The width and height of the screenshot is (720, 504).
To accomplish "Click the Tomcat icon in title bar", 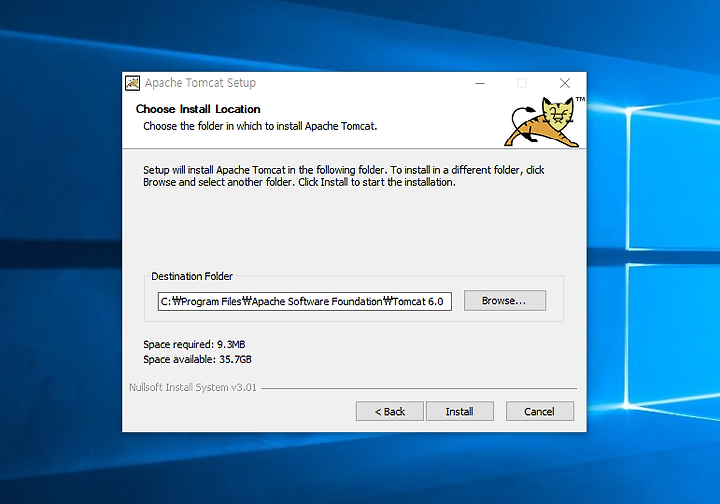I will tap(133, 83).
